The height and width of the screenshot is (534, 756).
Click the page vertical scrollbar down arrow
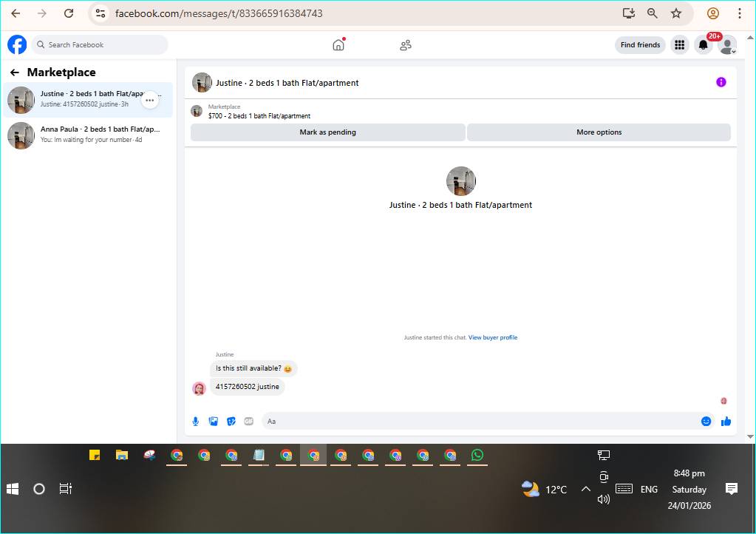(750, 436)
